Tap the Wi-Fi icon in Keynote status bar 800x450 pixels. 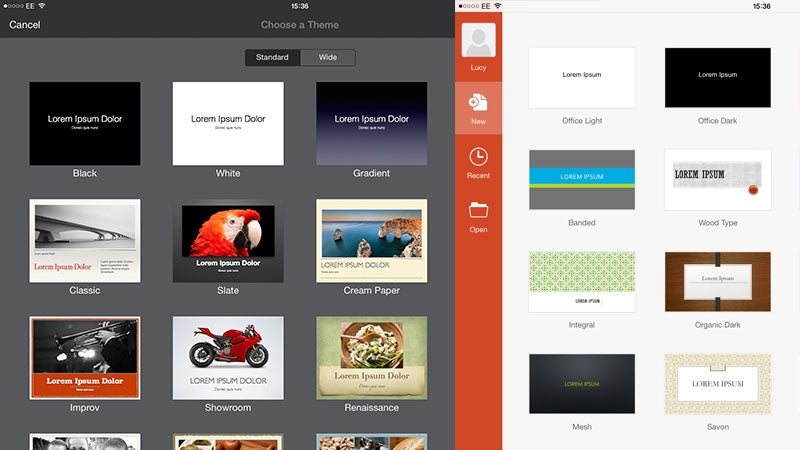click(x=41, y=6)
